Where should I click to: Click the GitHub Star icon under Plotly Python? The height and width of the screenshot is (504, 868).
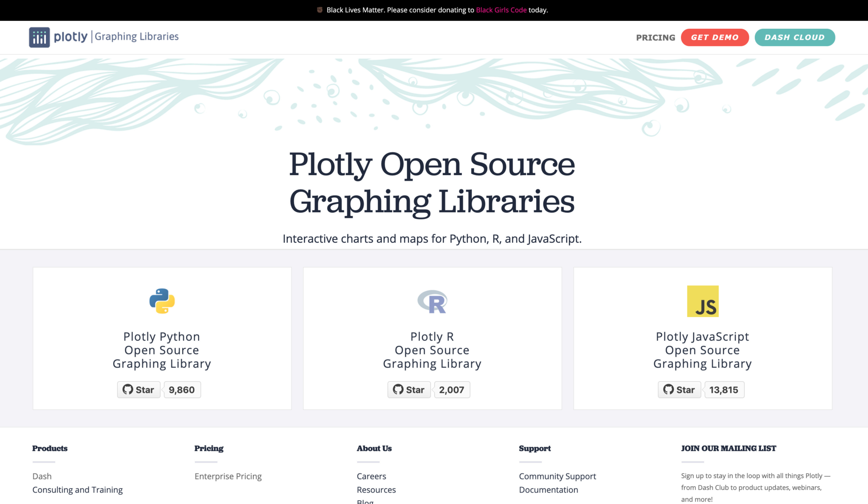pos(139,390)
